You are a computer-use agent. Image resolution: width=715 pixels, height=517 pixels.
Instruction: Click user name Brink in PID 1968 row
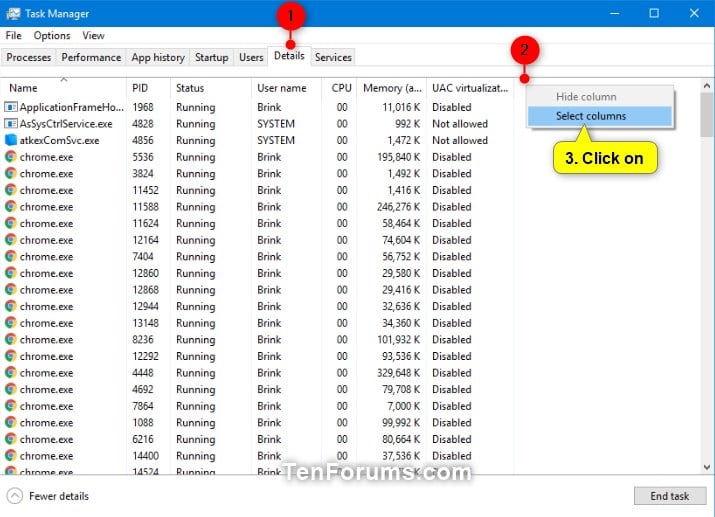click(269, 107)
